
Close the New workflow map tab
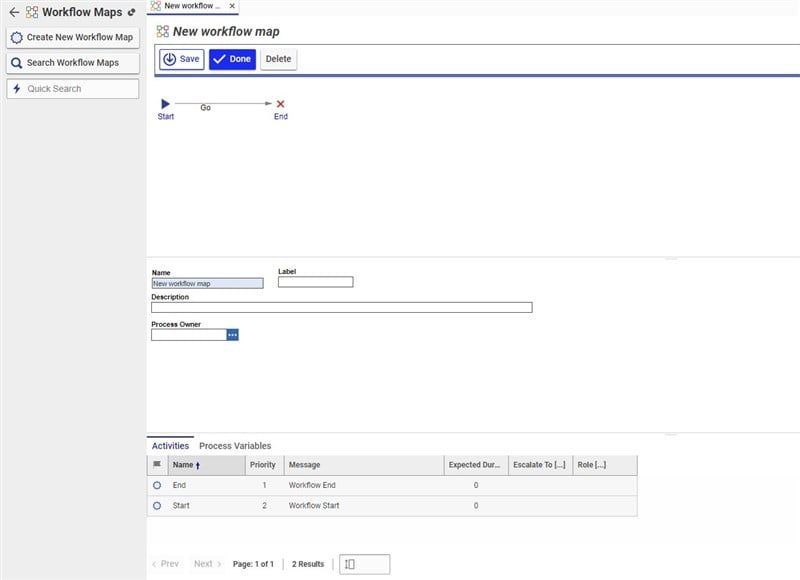pyautogui.click(x=232, y=6)
